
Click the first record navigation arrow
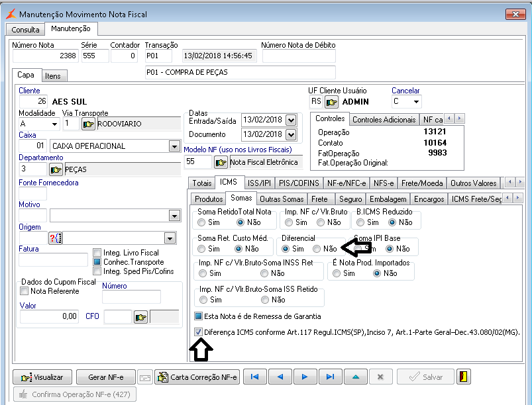255,377
